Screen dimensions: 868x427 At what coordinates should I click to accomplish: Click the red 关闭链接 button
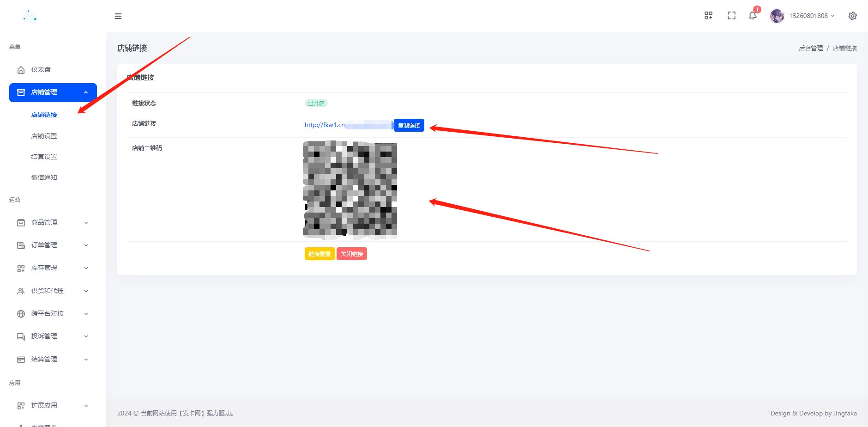click(x=352, y=254)
